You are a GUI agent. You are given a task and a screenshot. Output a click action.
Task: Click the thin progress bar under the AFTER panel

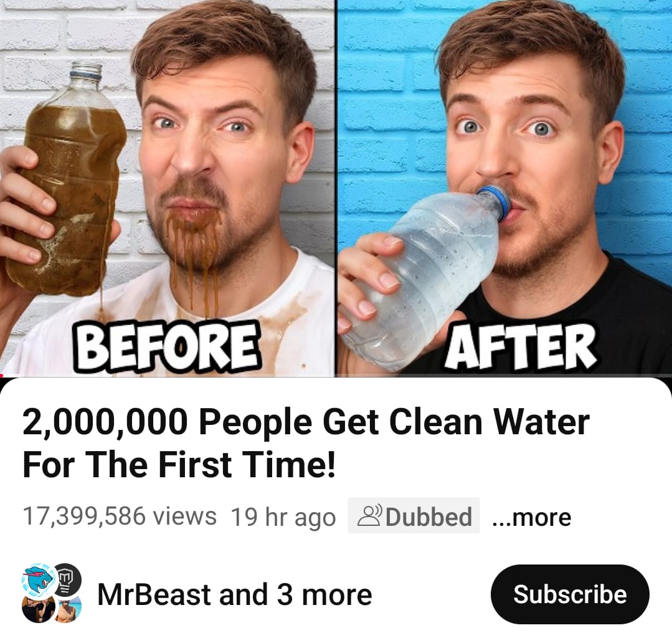tap(505, 376)
